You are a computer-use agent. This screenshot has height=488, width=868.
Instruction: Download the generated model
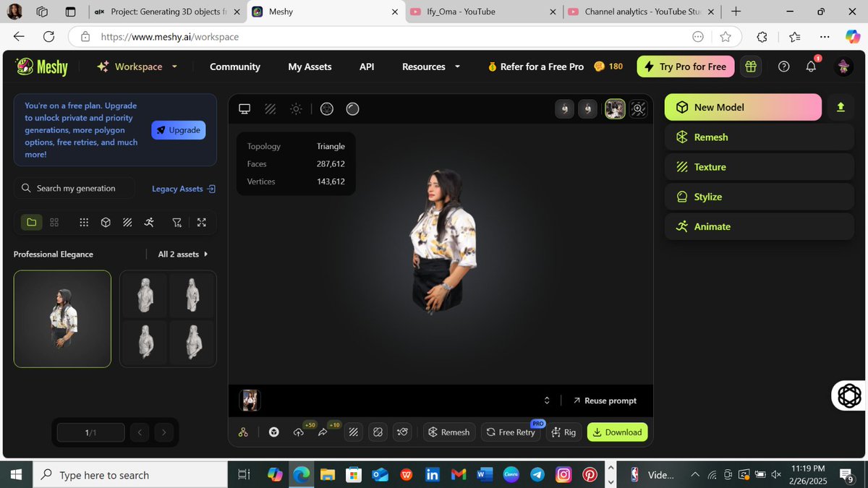(617, 432)
